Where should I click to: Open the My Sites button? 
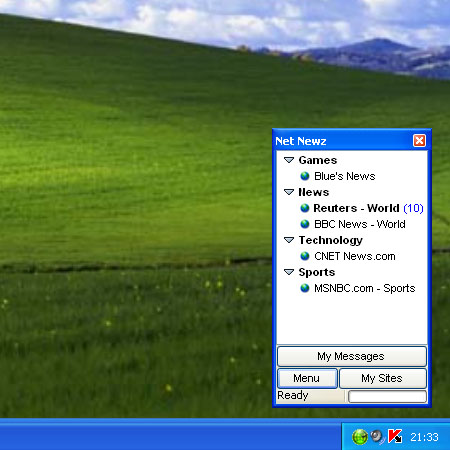(x=383, y=378)
